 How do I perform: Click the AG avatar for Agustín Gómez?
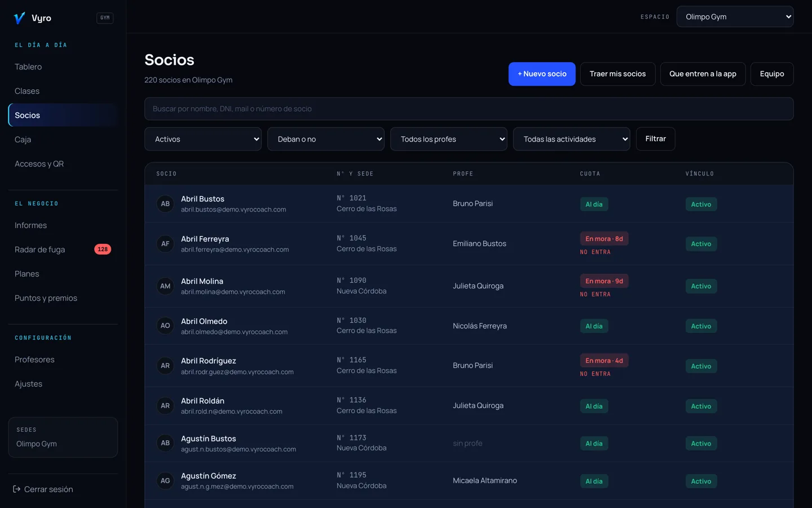point(165,481)
